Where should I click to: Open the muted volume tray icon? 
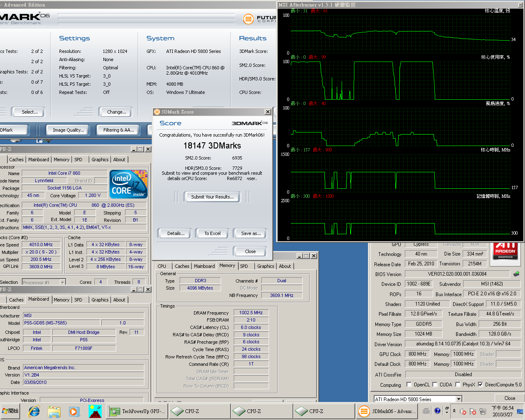(x=463, y=411)
